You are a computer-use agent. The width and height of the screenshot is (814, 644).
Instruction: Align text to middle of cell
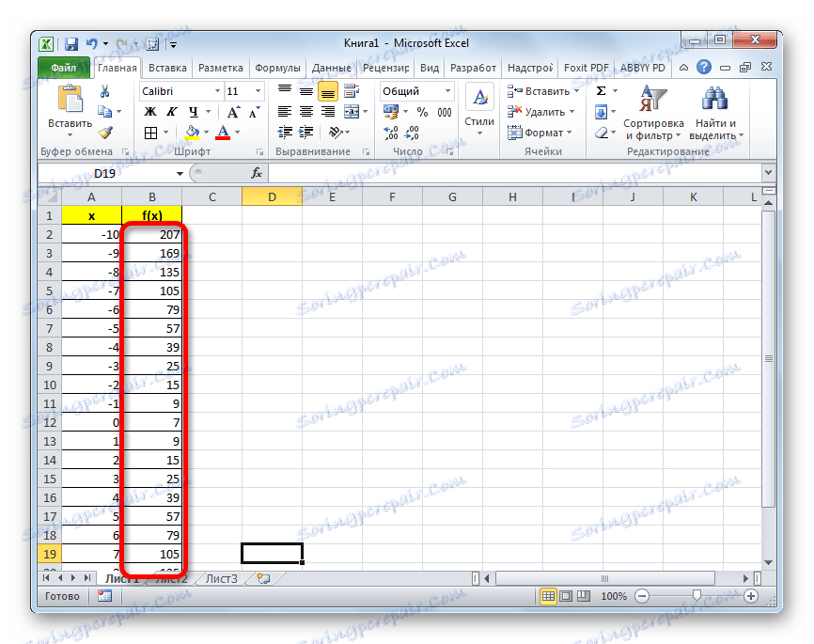click(x=306, y=91)
